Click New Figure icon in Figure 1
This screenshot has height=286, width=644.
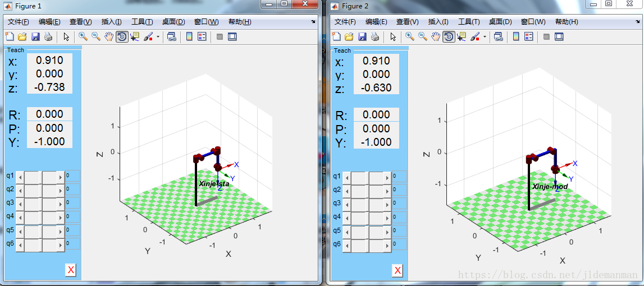[x=9, y=37]
